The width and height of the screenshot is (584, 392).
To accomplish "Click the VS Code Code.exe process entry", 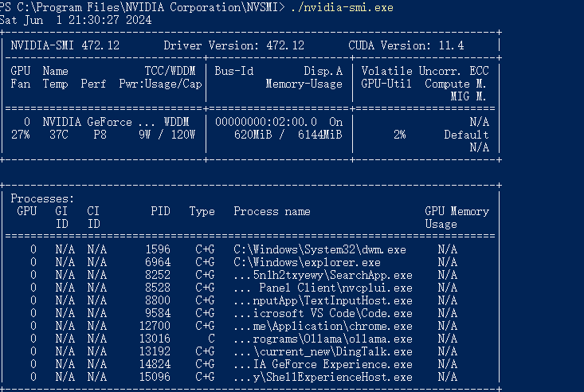I will (x=323, y=313).
